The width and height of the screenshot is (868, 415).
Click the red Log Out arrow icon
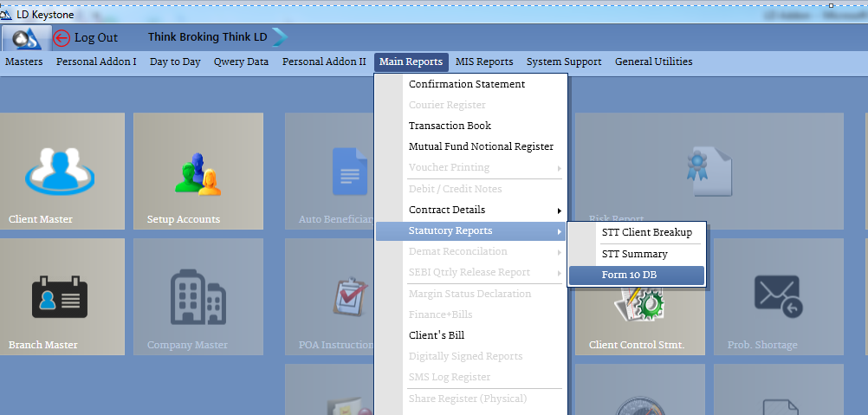point(62,37)
